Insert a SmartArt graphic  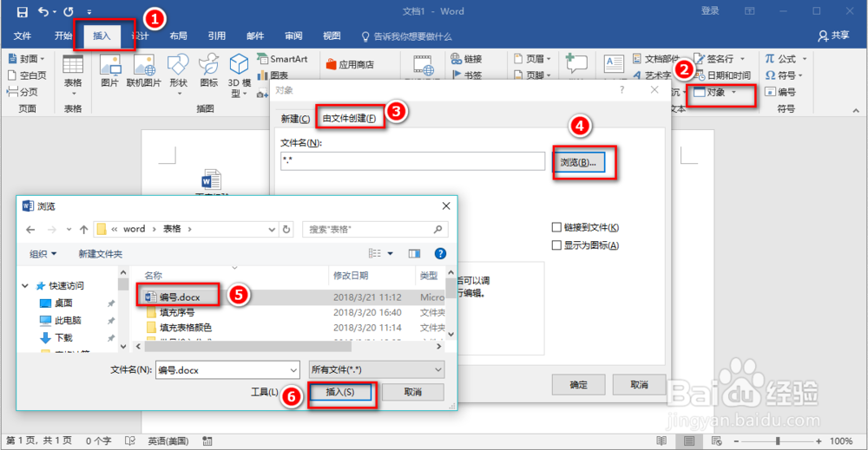click(x=283, y=59)
